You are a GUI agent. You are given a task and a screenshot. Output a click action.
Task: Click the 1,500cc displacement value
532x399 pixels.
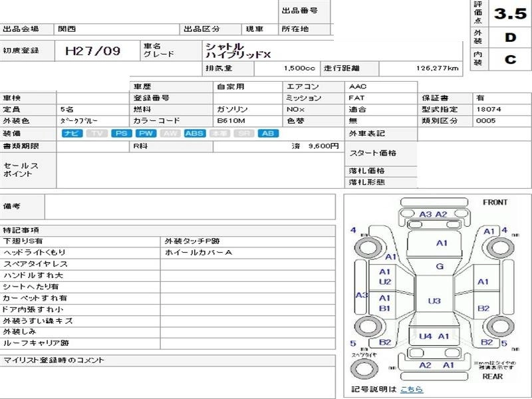tap(299, 68)
